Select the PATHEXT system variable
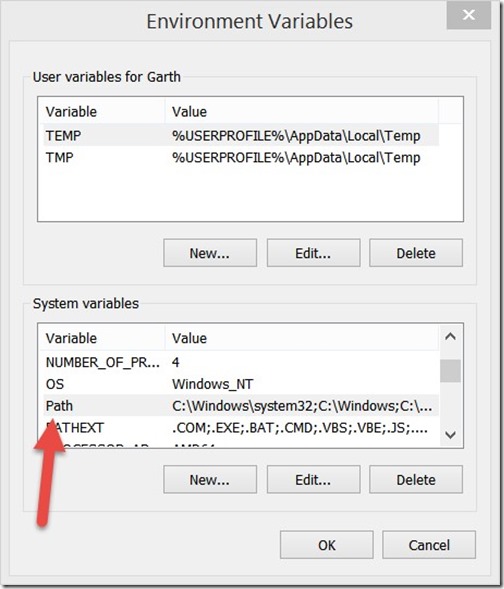The height and width of the screenshot is (589, 504). [241, 427]
